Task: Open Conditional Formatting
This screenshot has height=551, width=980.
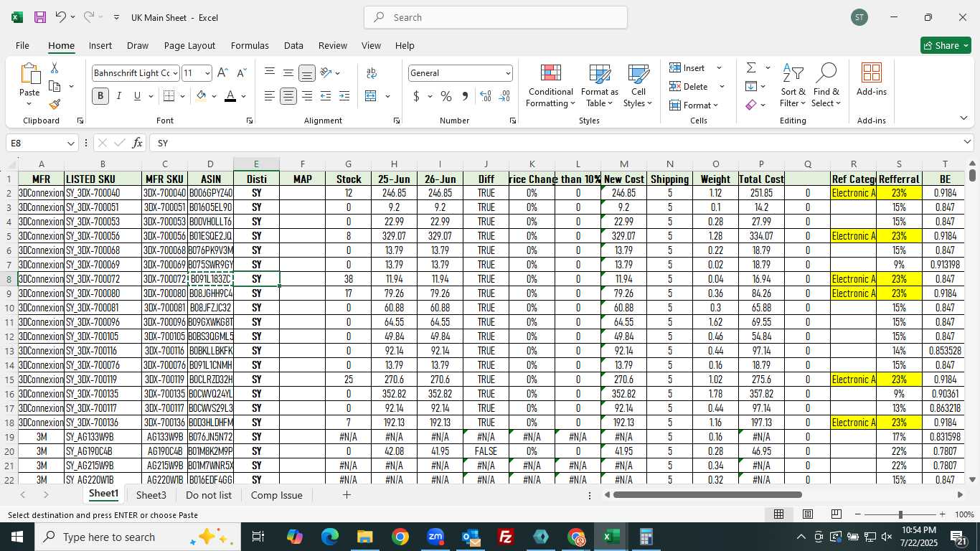Action: coord(550,86)
